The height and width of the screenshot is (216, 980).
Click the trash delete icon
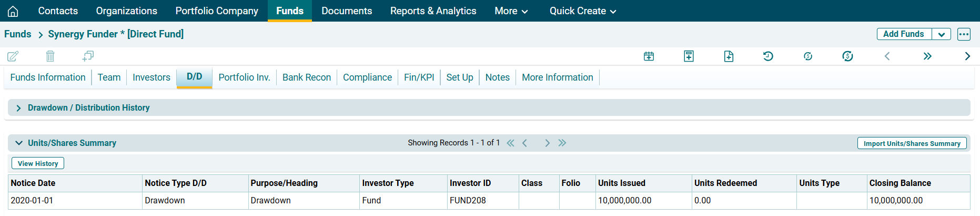coord(50,56)
